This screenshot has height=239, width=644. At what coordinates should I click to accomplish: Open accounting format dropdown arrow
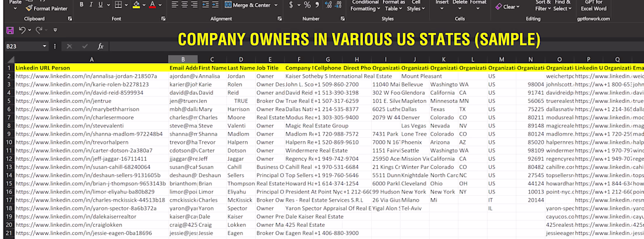299,5
